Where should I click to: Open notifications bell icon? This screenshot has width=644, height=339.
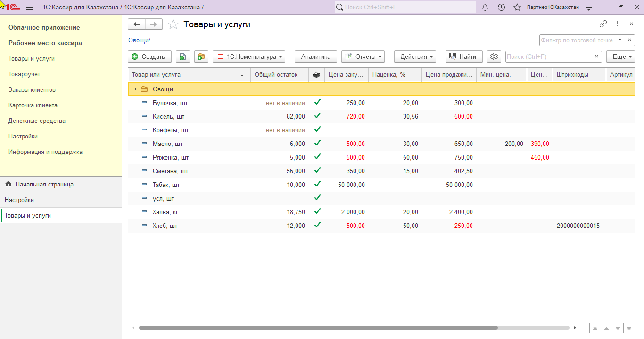coord(485,8)
